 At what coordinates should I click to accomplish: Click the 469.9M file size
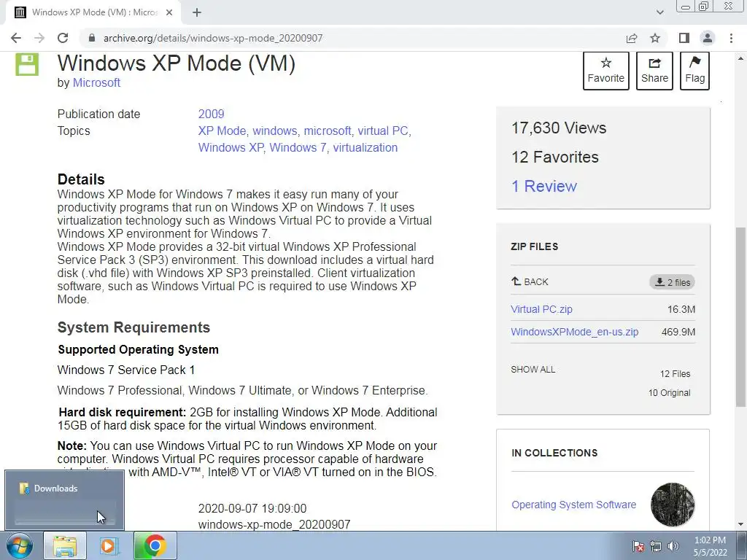[678, 332]
